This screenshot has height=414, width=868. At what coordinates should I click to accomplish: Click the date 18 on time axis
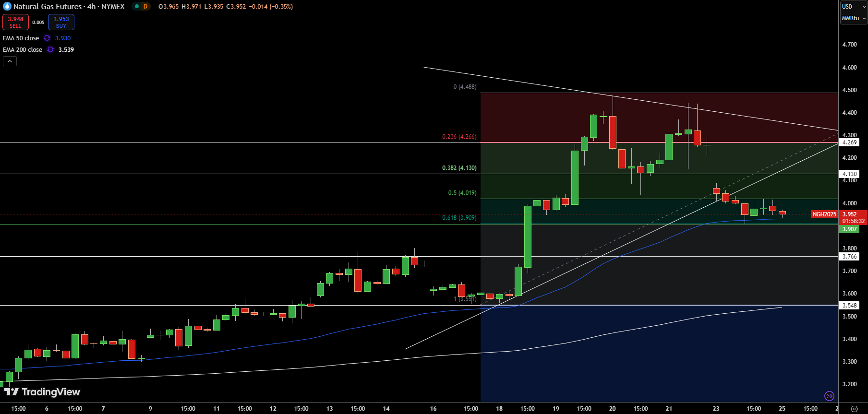pos(499,409)
